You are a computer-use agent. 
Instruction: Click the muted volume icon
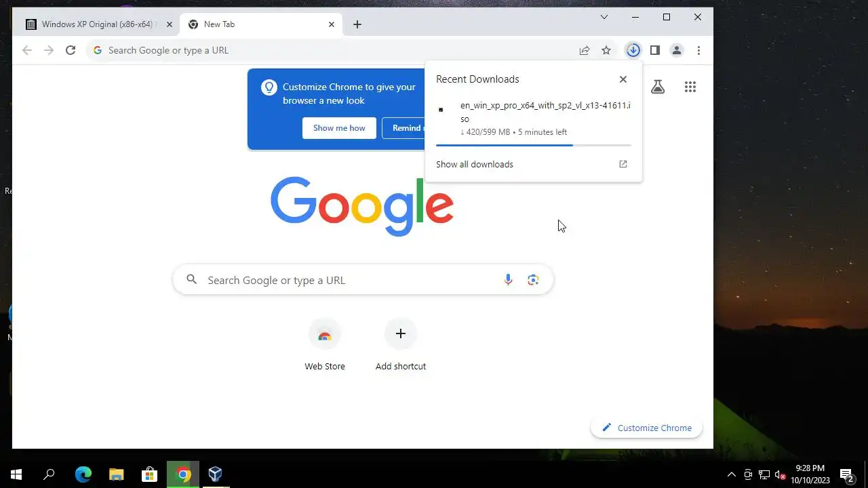coord(781,474)
